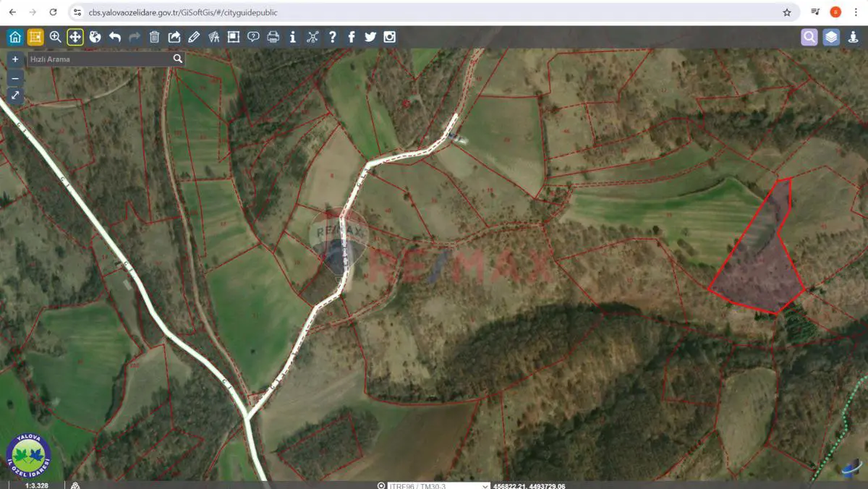868x489 pixels.
Task: Click the redo arrow in the toolbar
Action: click(135, 37)
